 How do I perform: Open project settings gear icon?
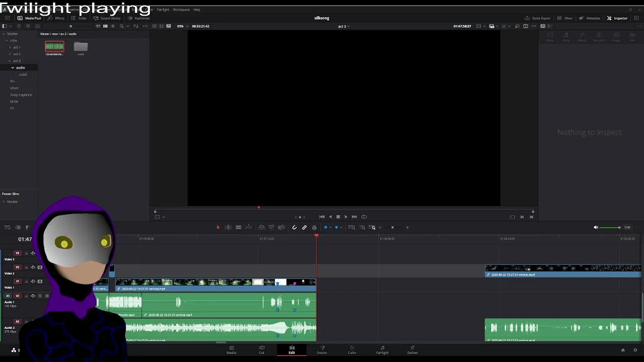635,350
